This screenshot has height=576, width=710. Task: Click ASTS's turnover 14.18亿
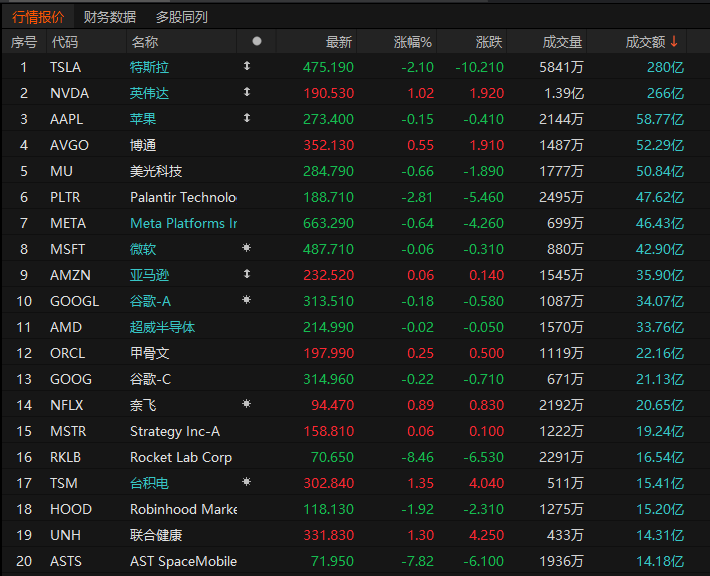point(660,562)
